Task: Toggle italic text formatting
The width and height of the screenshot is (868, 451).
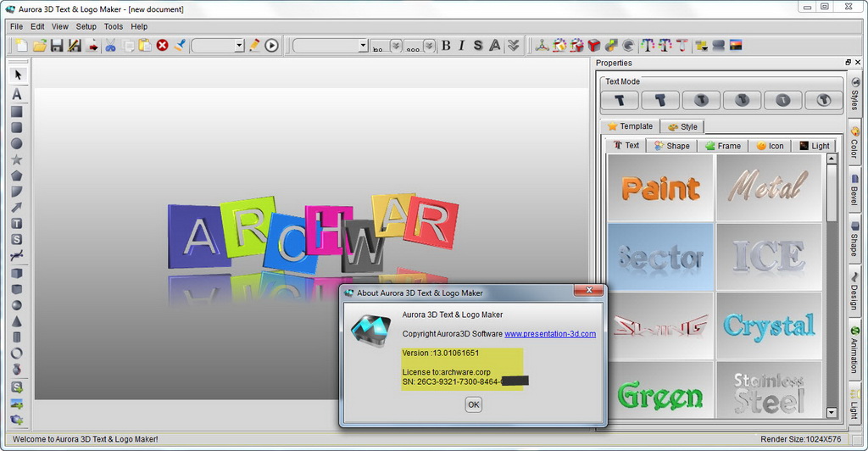Action: [462, 46]
